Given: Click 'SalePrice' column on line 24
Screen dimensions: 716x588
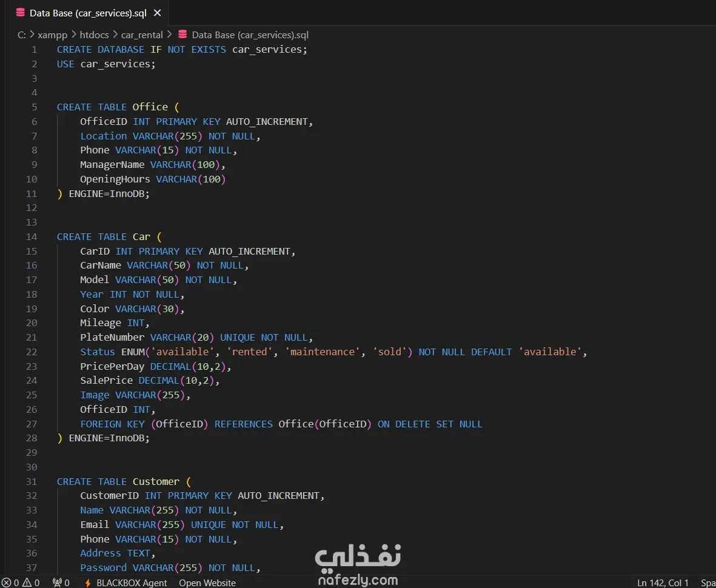Looking at the screenshot, I should coord(106,380).
